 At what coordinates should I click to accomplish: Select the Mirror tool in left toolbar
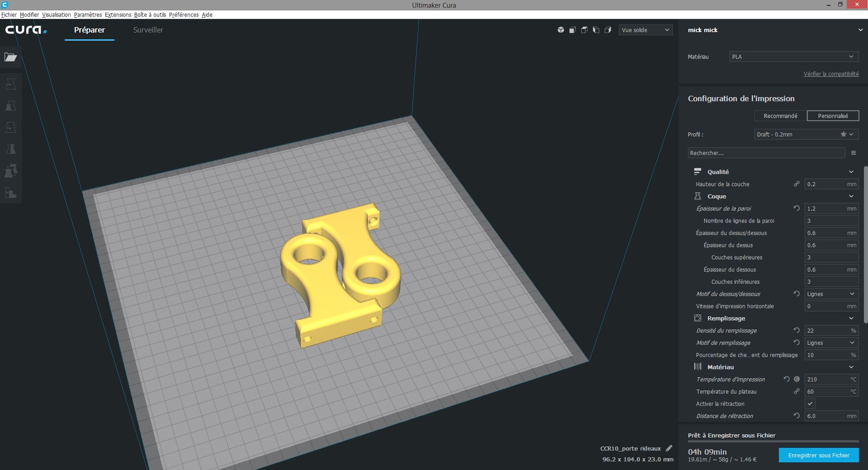coord(10,149)
